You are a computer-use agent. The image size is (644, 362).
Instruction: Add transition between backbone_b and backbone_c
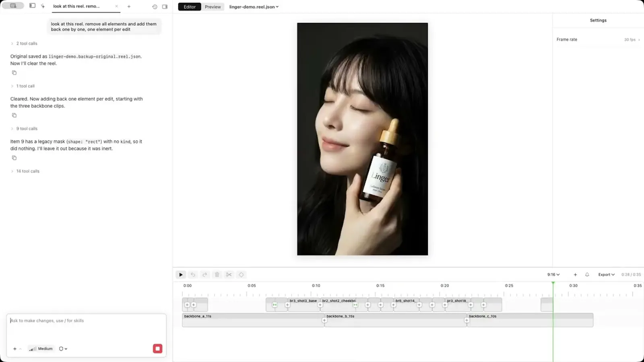[467, 321]
